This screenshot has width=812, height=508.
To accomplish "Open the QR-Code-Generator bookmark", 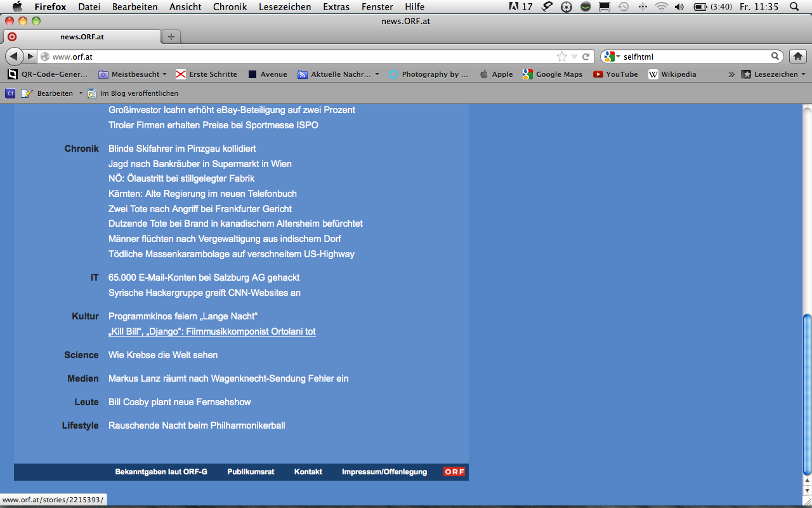I will point(48,74).
